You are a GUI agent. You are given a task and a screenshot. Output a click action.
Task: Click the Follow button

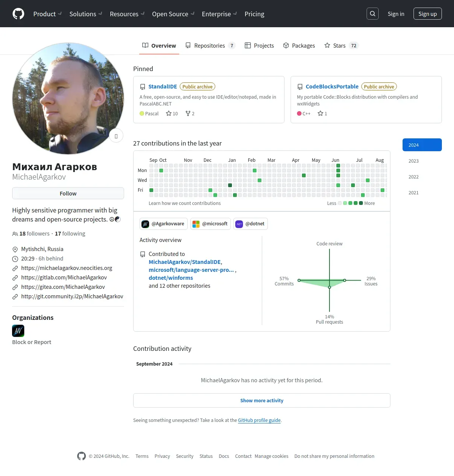pyautogui.click(x=68, y=193)
